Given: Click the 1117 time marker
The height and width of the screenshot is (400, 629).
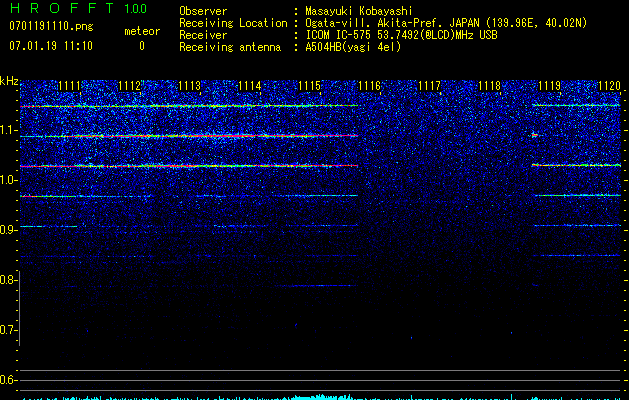Looking at the screenshot, I should 430,86.
